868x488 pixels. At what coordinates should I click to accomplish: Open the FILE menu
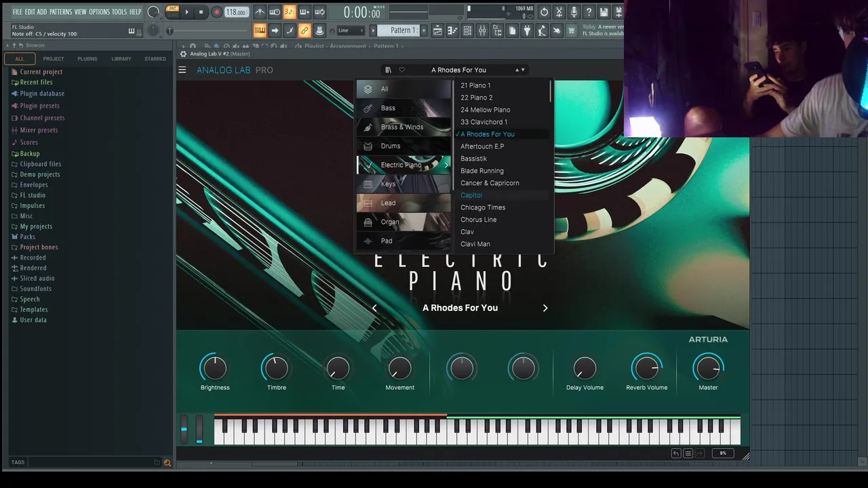(x=18, y=12)
